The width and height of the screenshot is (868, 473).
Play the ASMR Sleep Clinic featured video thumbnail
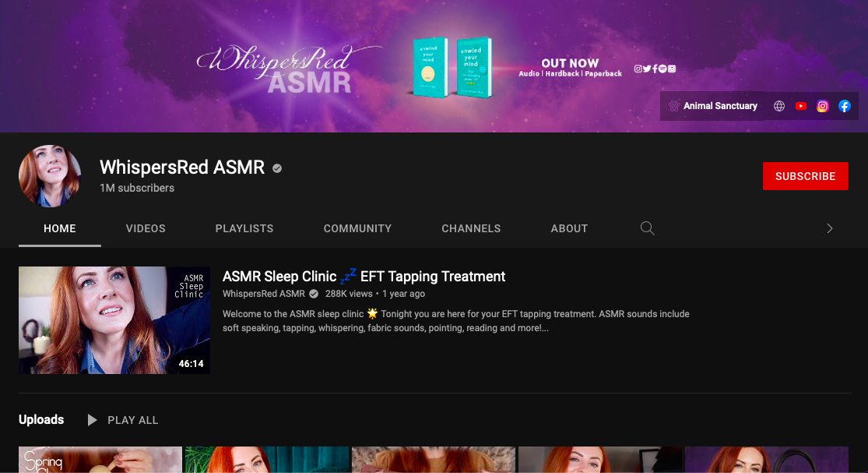pos(114,320)
